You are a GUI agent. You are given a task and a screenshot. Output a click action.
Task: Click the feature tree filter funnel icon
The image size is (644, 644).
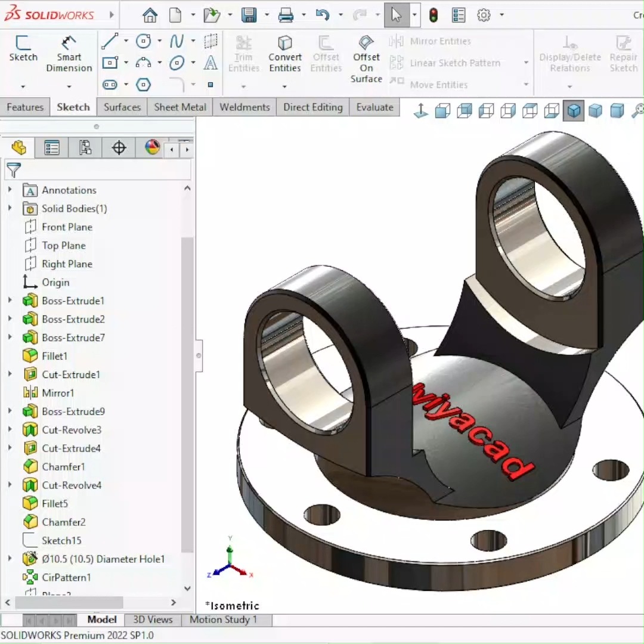[x=14, y=170]
